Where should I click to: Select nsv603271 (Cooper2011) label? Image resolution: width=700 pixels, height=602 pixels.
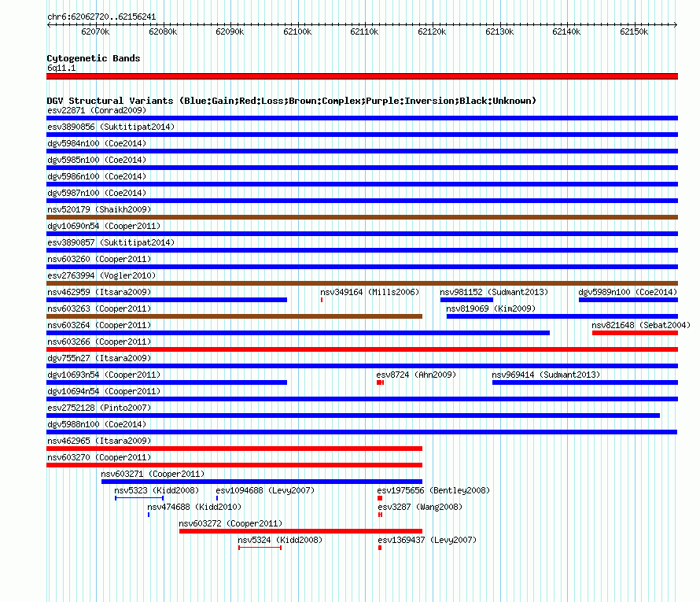(x=153, y=474)
